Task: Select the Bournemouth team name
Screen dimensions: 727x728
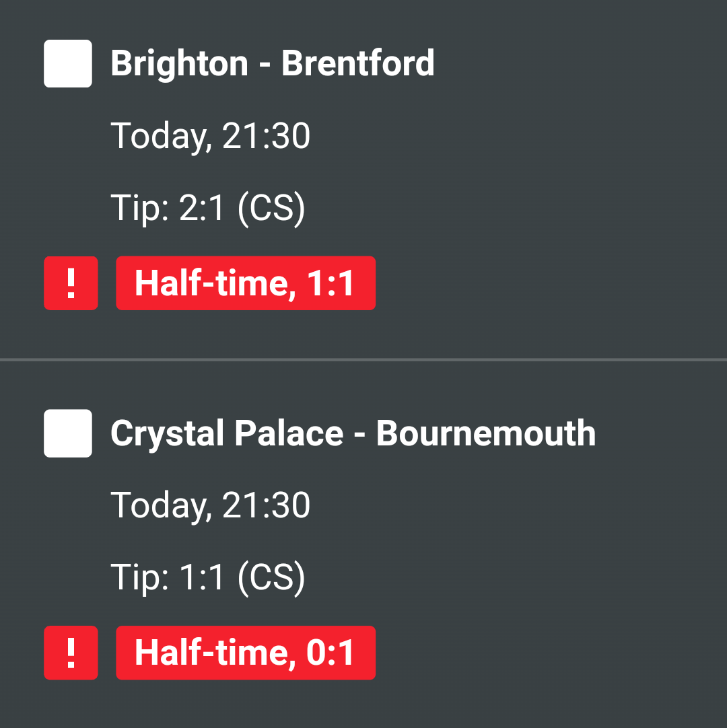Action: (x=485, y=433)
